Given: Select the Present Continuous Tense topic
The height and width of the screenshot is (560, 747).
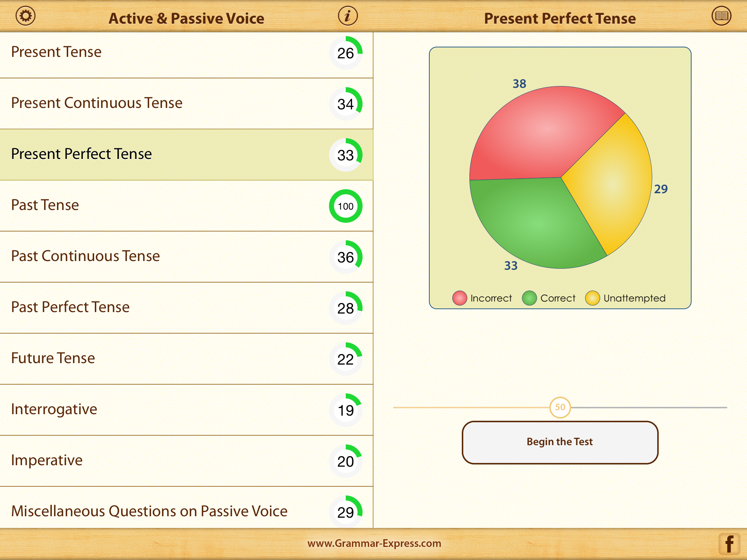Looking at the screenshot, I should [x=97, y=103].
